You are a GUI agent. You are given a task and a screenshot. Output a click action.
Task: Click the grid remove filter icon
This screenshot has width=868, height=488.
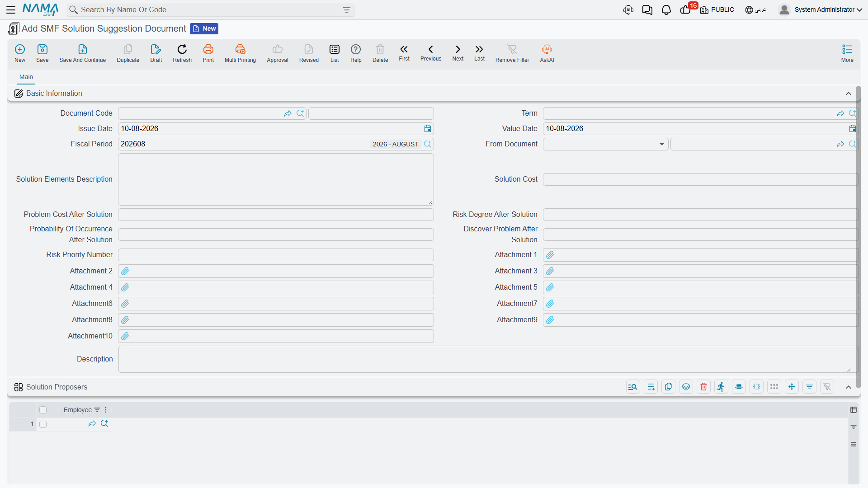(827, 387)
